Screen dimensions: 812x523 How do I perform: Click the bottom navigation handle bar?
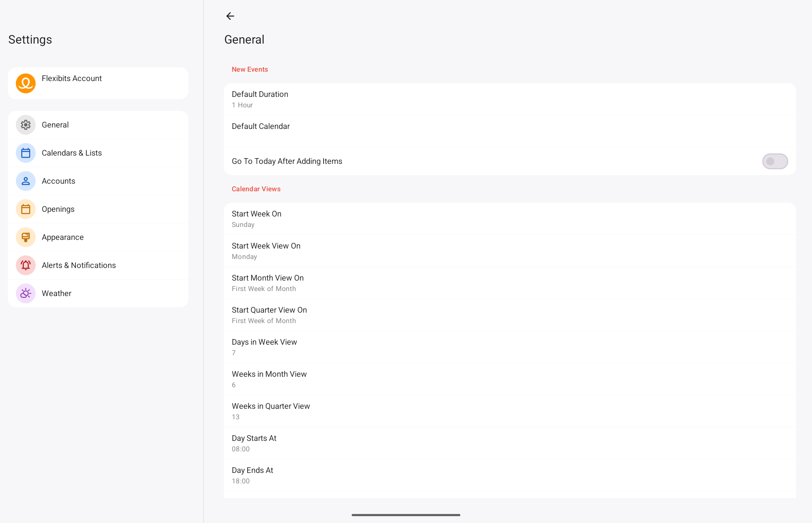[406, 515]
